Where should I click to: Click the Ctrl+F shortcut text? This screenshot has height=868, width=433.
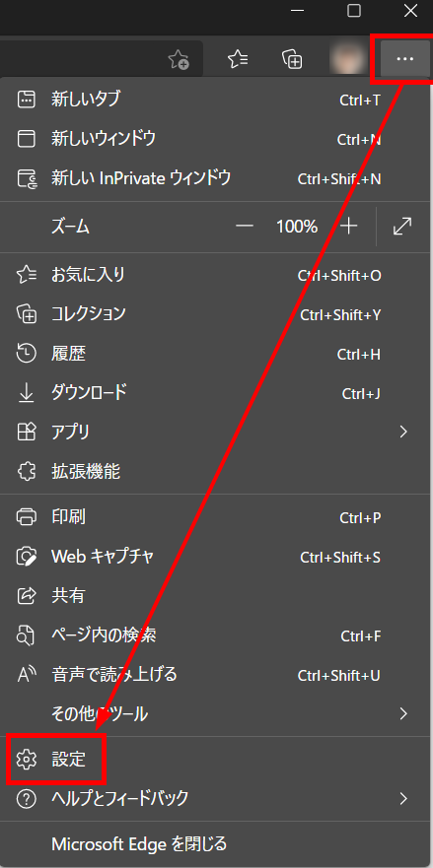[360, 635]
